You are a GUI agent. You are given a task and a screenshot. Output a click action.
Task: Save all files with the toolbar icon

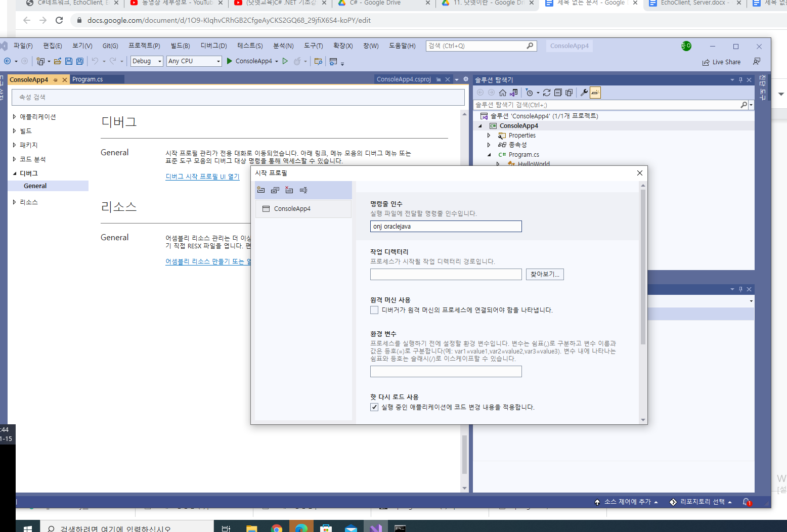80,61
